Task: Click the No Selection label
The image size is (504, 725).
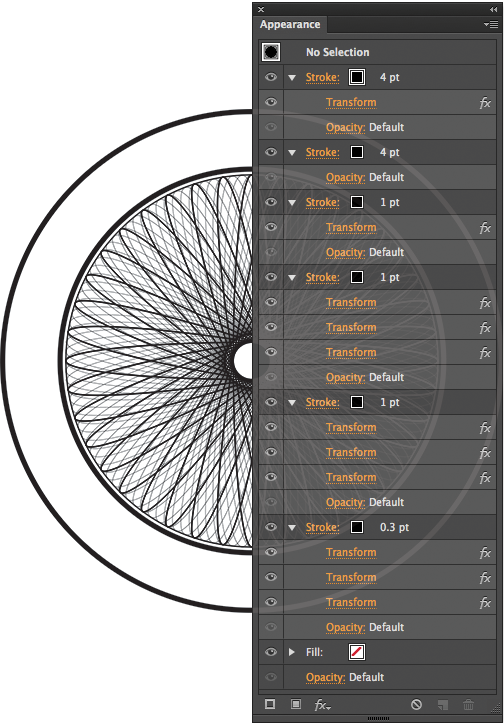Action: 338,52
